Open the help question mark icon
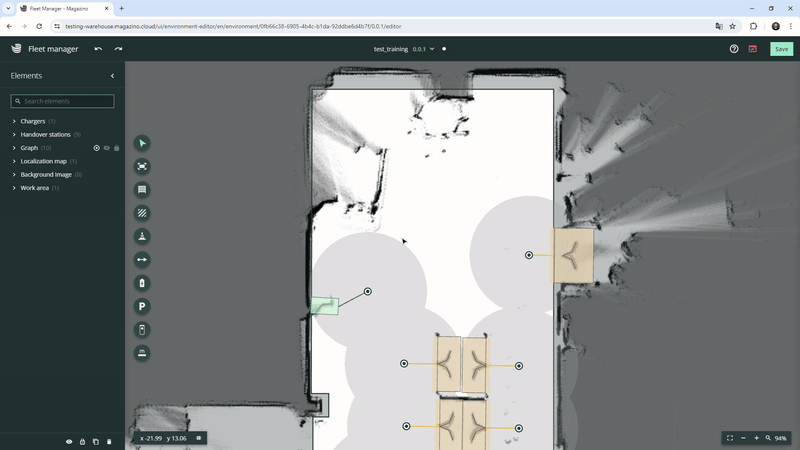This screenshot has height=450, width=800. coord(734,49)
